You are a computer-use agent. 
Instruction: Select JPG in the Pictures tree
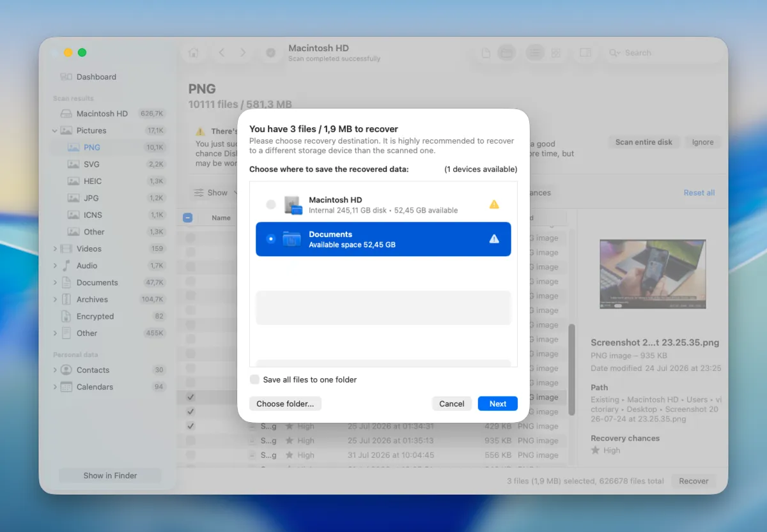(x=109, y=198)
